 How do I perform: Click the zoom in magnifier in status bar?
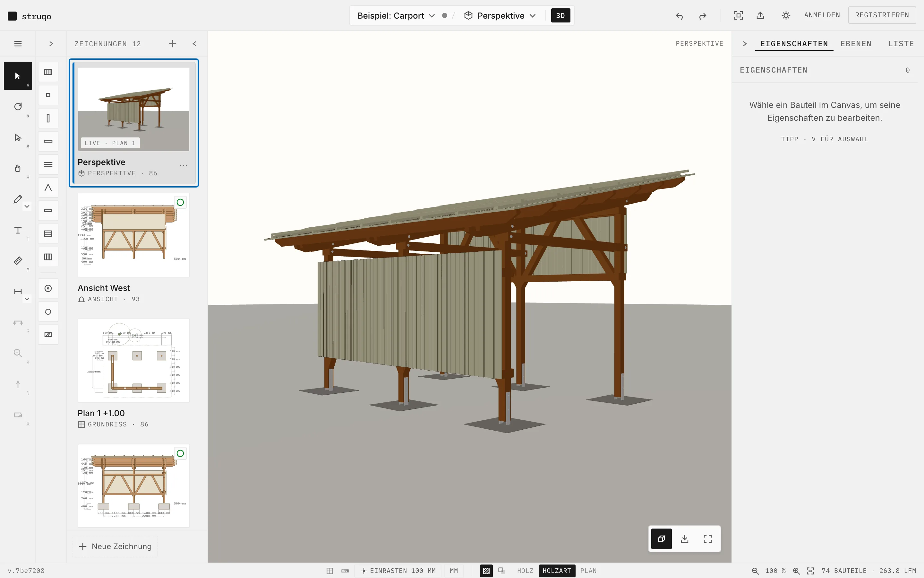[796, 571]
